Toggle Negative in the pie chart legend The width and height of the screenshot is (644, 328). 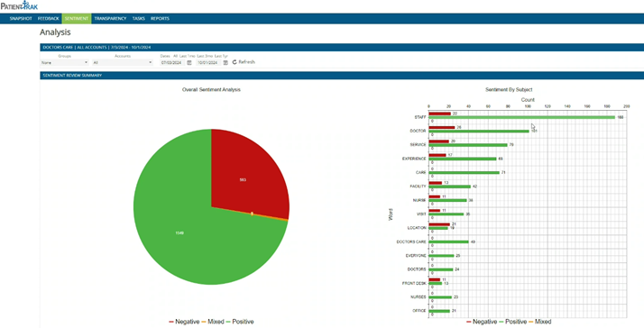pos(184,322)
